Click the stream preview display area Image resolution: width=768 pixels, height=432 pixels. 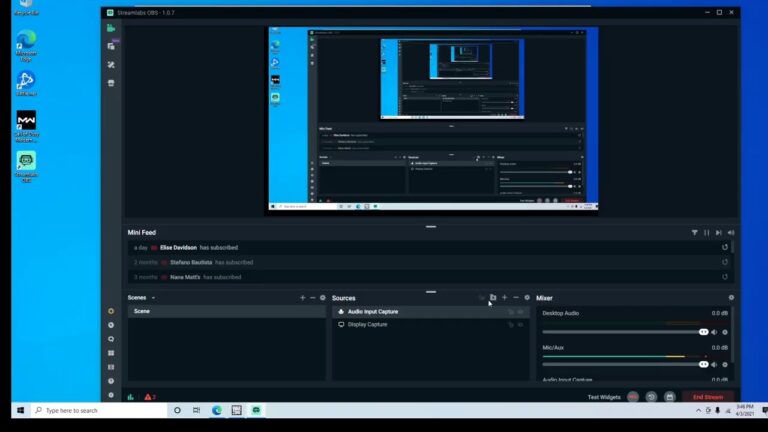point(433,119)
